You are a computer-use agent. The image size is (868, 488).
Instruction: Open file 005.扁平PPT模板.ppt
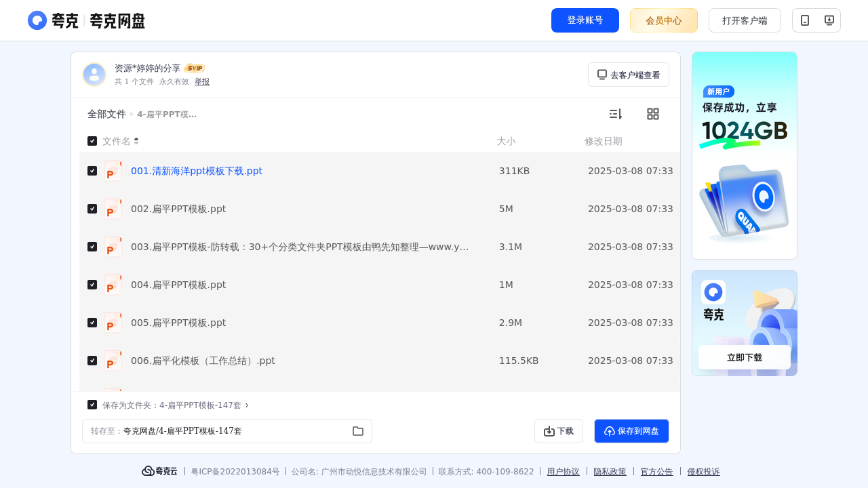coord(178,323)
